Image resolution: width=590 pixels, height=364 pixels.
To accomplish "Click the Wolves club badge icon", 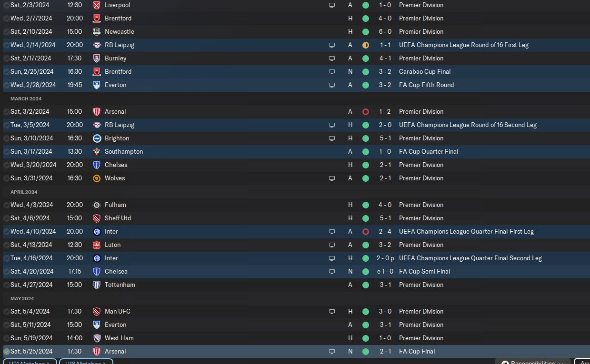I will pos(97,178).
